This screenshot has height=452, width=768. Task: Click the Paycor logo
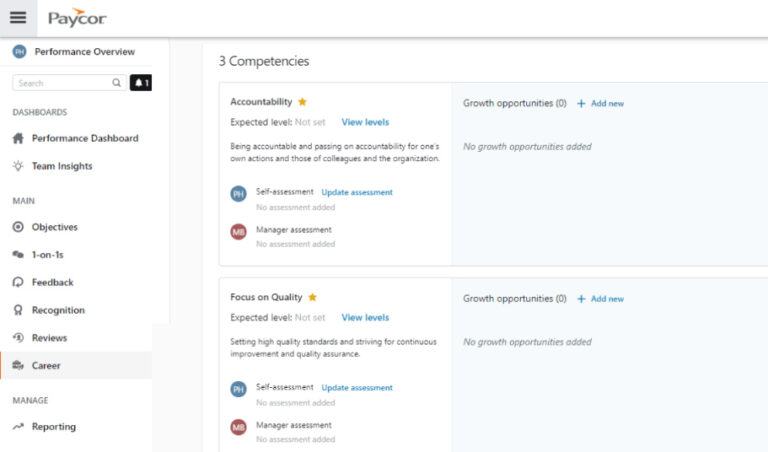click(77, 18)
